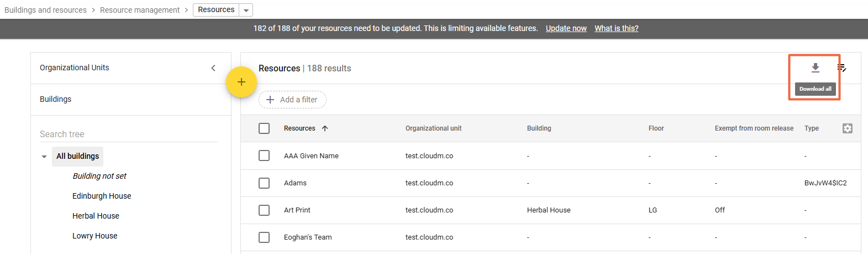Image resolution: width=868 pixels, height=254 pixels.
Task: Click Add a filter chip
Action: pyautogui.click(x=292, y=100)
